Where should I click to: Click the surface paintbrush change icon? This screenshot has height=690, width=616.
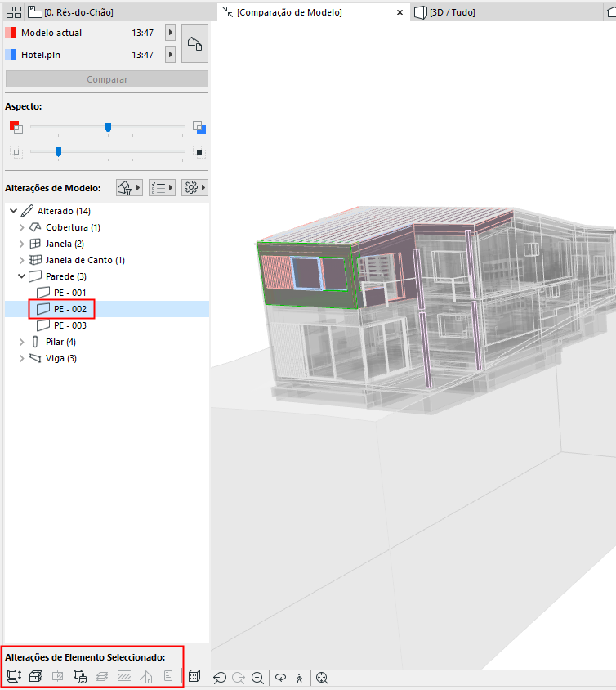click(x=79, y=676)
